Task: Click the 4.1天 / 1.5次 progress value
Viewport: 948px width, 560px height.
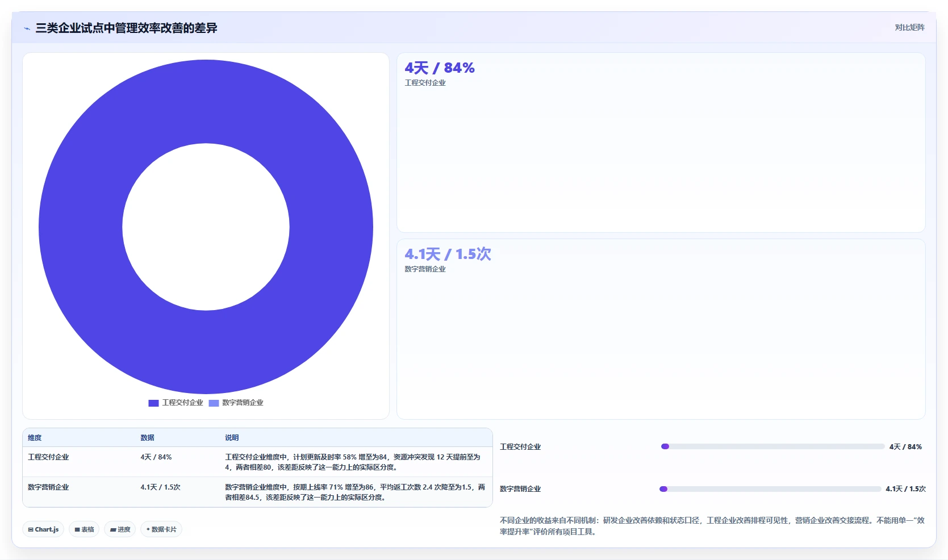Action: tap(906, 489)
